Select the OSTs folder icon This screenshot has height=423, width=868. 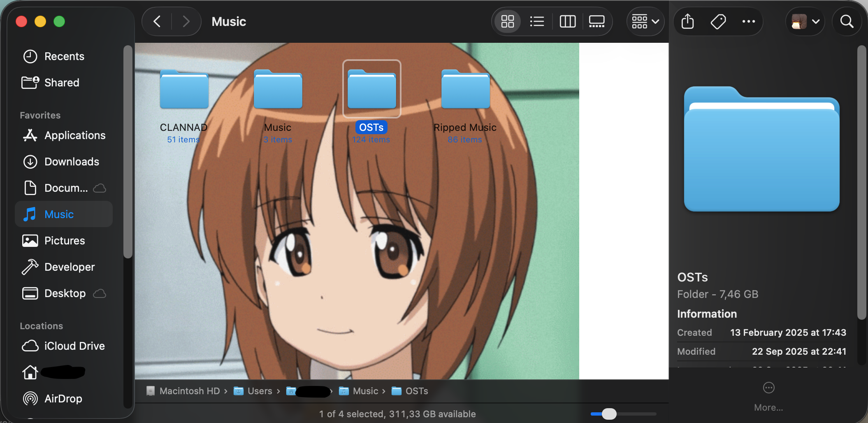coord(372,89)
